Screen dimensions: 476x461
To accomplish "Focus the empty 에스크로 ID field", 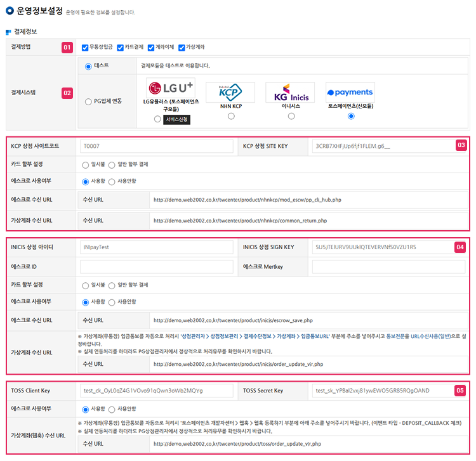I will coord(157,266).
